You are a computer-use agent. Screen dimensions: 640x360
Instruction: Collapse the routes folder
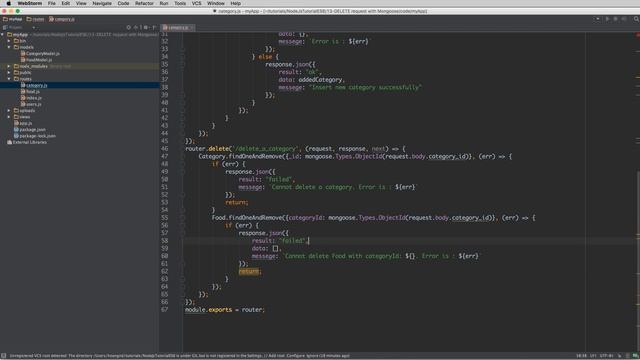pos(9,79)
